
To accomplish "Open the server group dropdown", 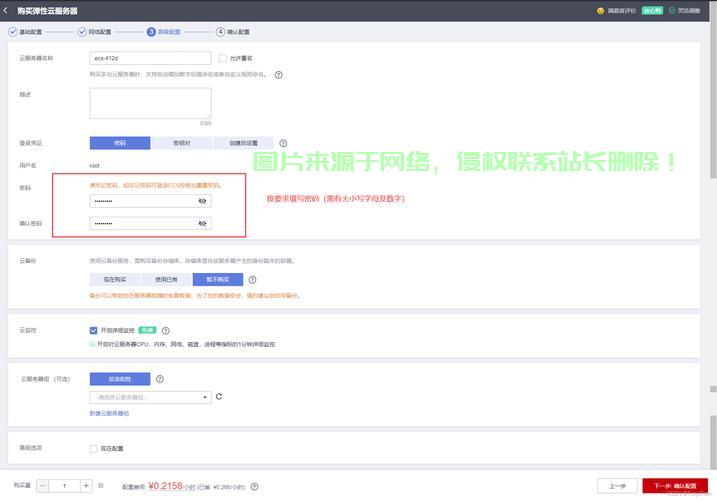I will 150,397.
